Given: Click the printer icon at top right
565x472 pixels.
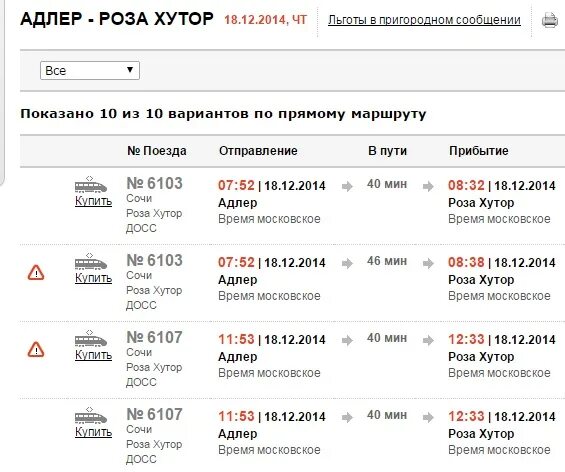Looking at the screenshot, I should [550, 20].
